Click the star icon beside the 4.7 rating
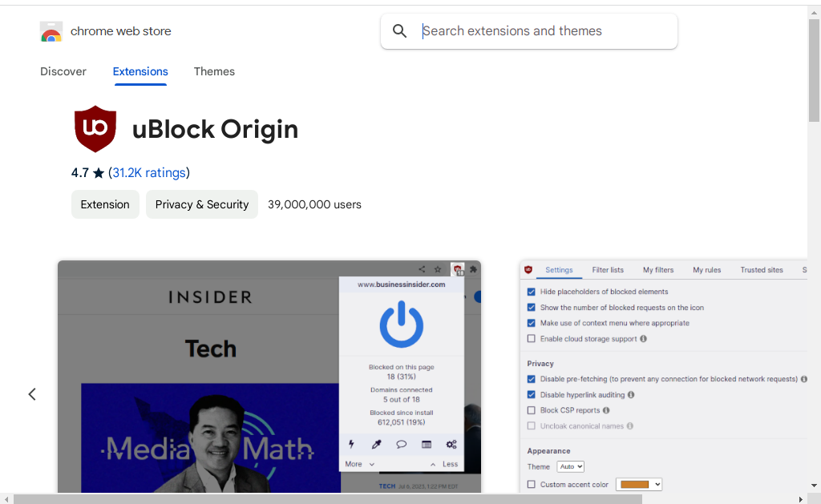The image size is (821, 504). [99, 173]
